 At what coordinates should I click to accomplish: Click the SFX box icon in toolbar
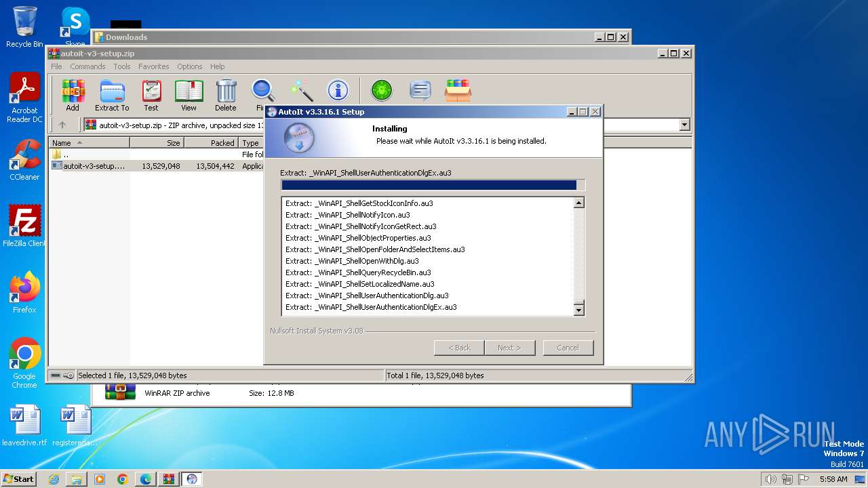[458, 91]
